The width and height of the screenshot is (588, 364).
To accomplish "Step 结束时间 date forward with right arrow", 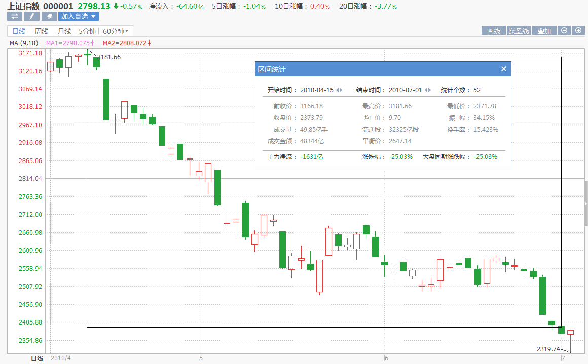I will (x=430, y=90).
